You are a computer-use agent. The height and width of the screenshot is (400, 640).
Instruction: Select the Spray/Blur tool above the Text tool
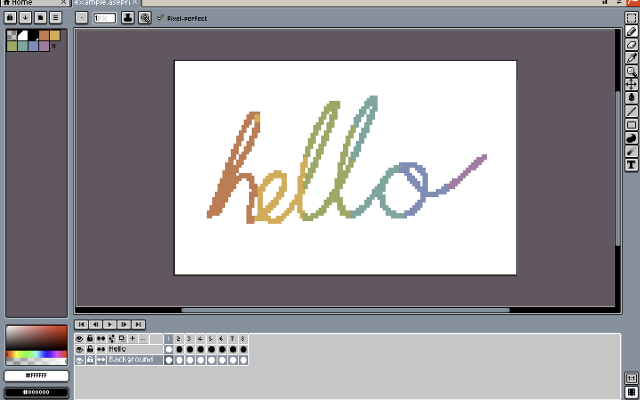point(631,152)
